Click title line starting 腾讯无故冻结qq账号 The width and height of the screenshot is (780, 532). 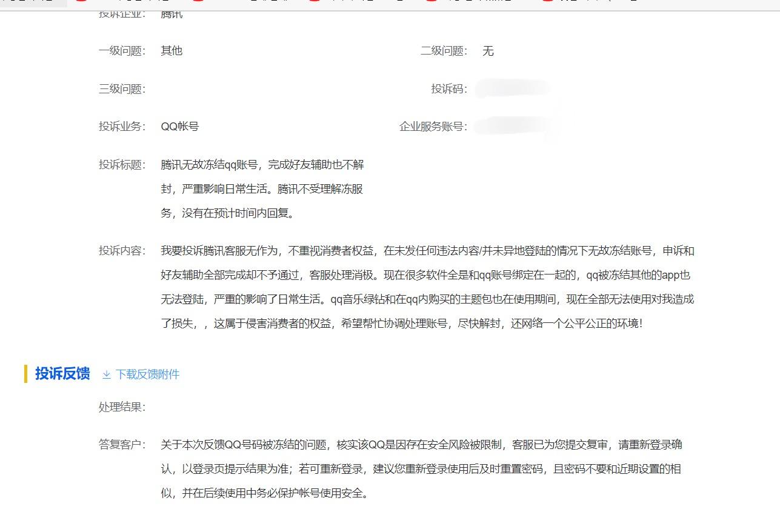tap(262, 165)
